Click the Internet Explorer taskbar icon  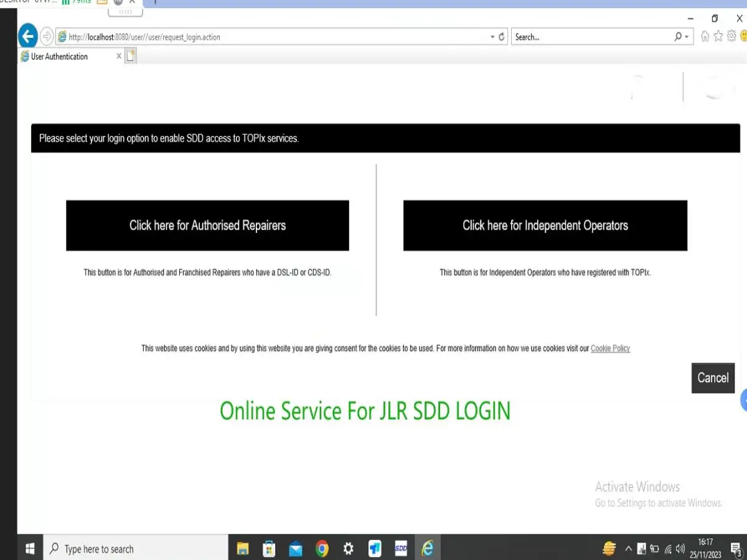pos(428,549)
